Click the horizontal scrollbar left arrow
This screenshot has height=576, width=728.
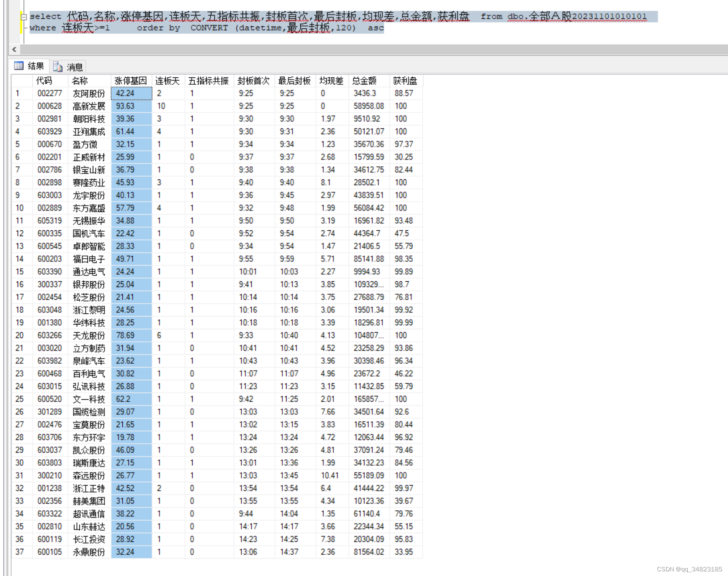(14, 49)
